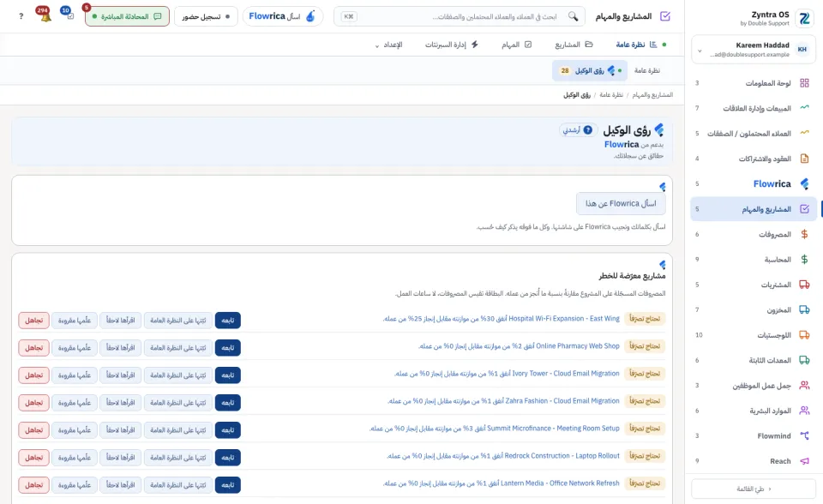This screenshot has height=504, width=823.
Task: Switch to المشاريع tab
Action: pyautogui.click(x=574, y=45)
